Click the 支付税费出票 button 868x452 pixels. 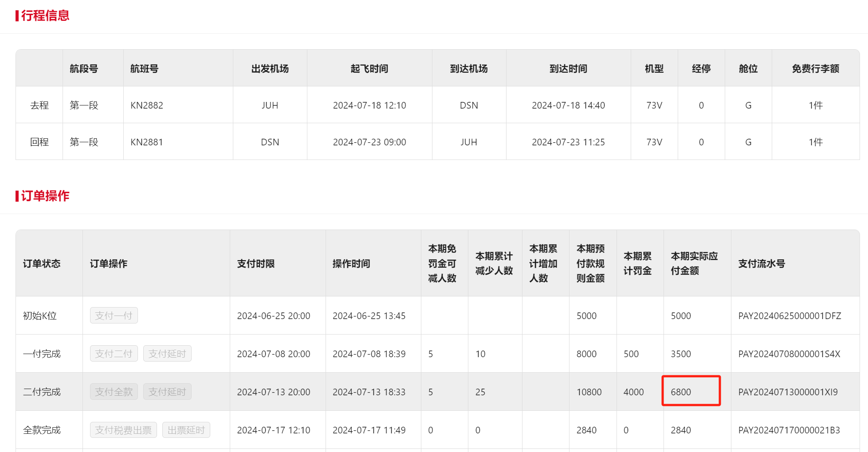123,430
